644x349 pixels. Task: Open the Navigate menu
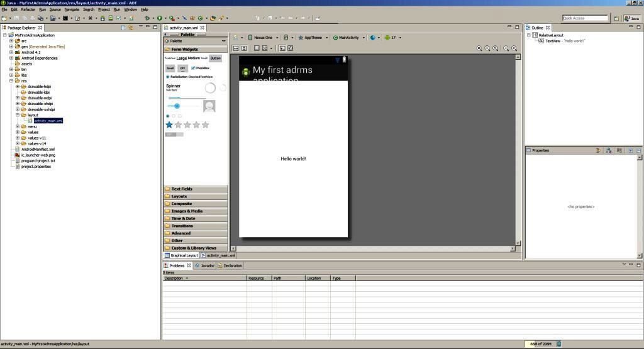click(72, 9)
